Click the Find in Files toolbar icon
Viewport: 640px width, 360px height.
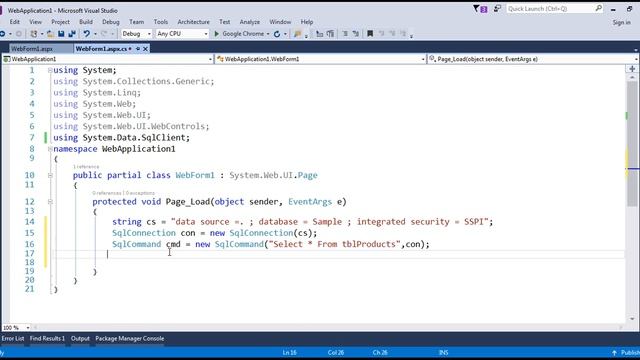tap(298, 34)
